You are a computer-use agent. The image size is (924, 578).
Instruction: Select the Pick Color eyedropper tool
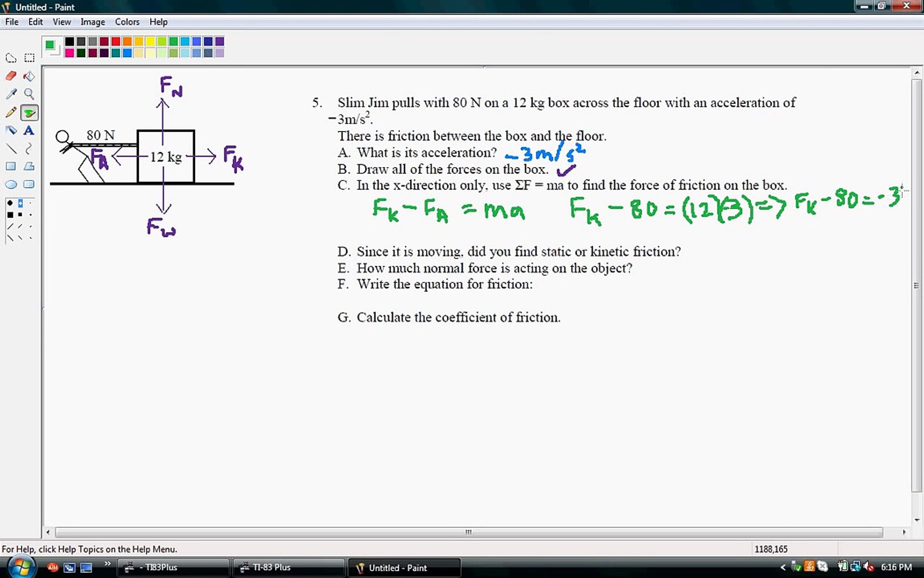point(11,94)
